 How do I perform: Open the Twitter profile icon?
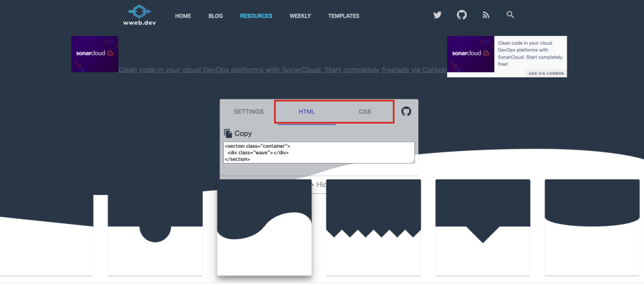pyautogui.click(x=438, y=15)
